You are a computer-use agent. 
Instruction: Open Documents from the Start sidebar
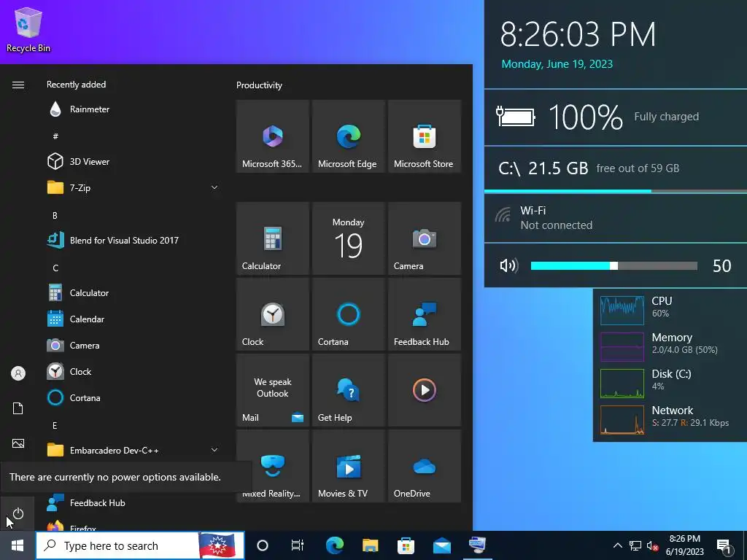click(18, 408)
